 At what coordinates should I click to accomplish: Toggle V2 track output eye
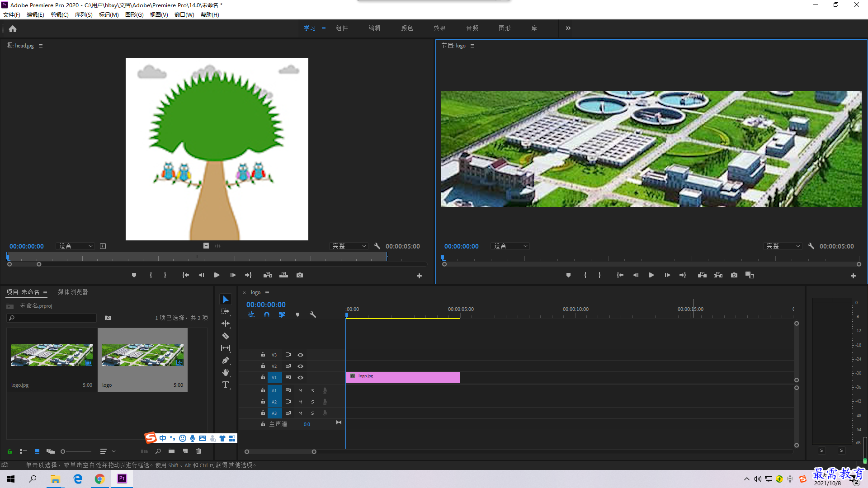pyautogui.click(x=300, y=366)
